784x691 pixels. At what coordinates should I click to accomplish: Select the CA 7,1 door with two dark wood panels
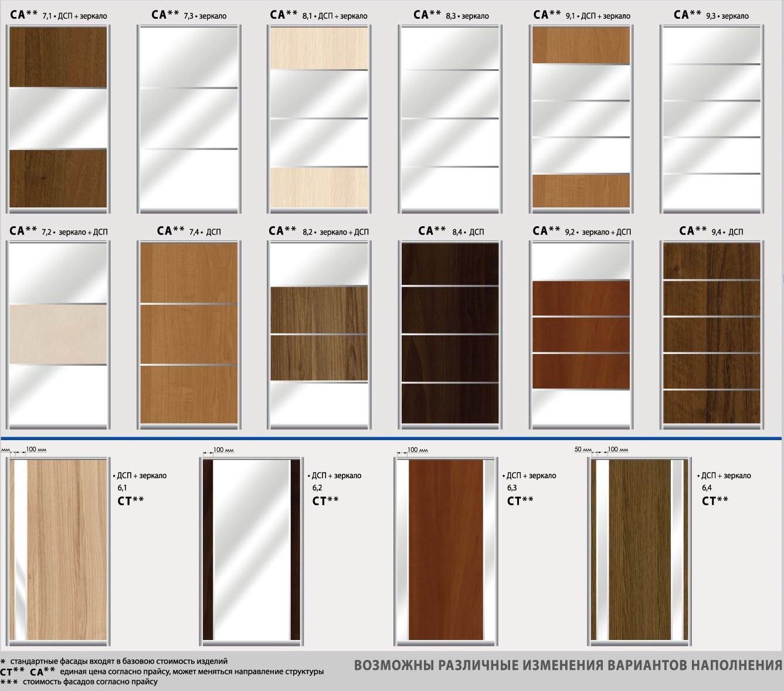(58, 119)
